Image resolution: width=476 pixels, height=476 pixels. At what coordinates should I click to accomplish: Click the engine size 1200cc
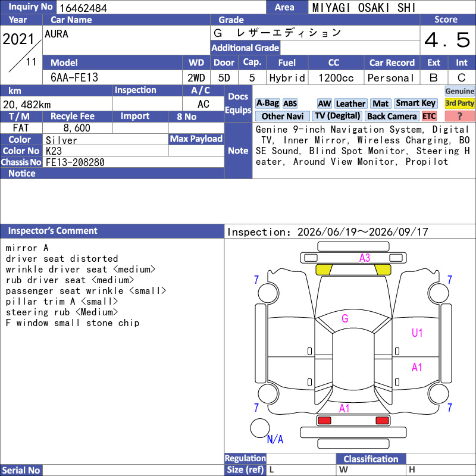click(336, 78)
